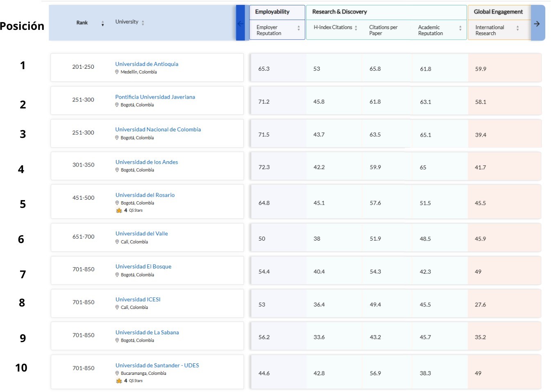Viewport: 551px width, 392px height.
Task: Open Pontificia Universidad Javeriana link
Action: (x=155, y=97)
